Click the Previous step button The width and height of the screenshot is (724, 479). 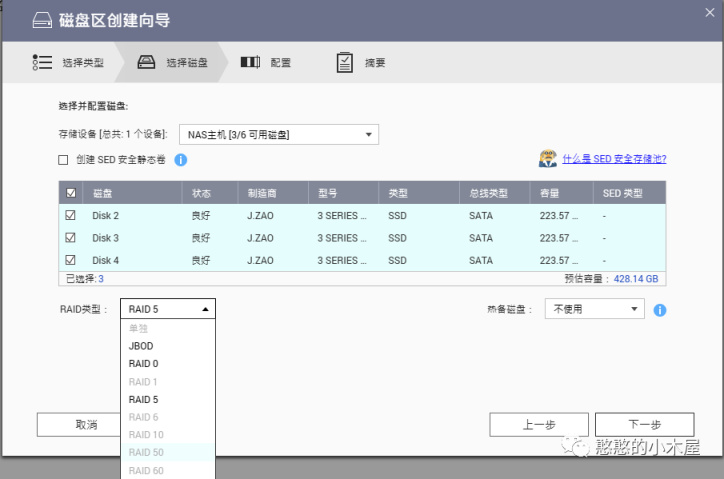pos(539,424)
